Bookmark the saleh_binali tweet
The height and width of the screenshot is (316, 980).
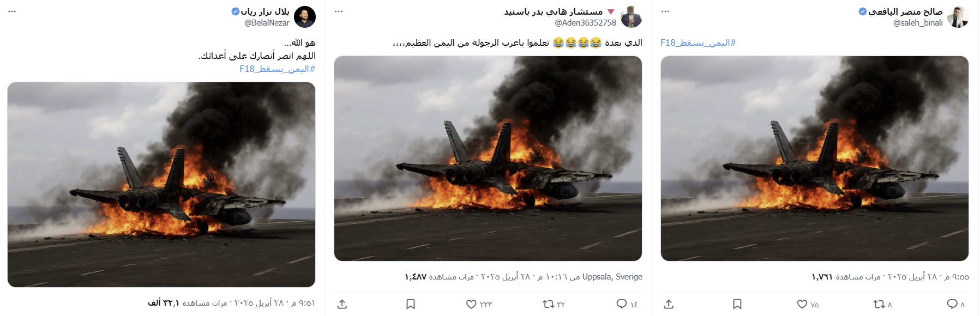[x=737, y=304]
